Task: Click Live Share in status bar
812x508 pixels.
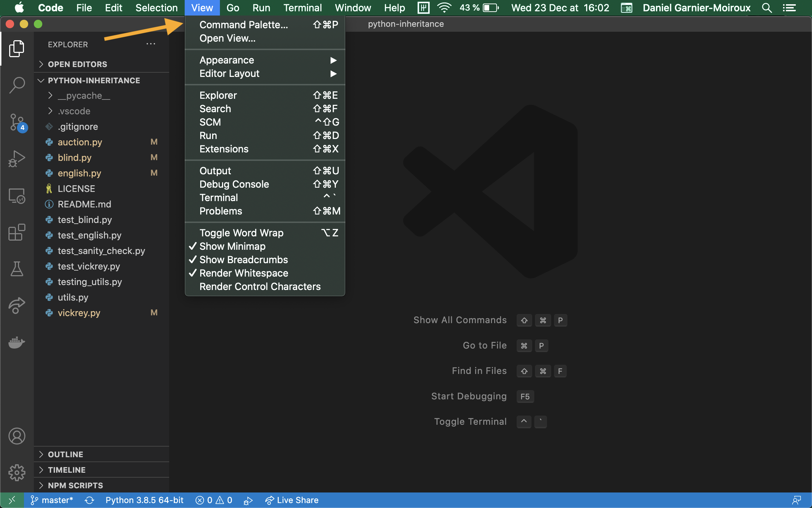Action: [x=292, y=500]
